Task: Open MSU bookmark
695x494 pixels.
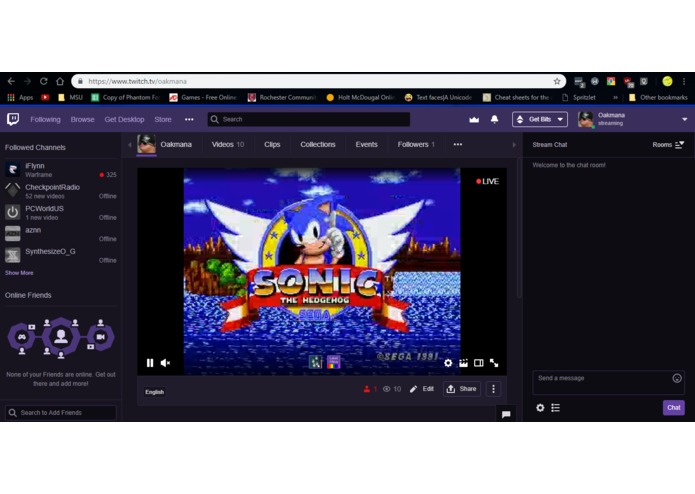Action: 70,97
